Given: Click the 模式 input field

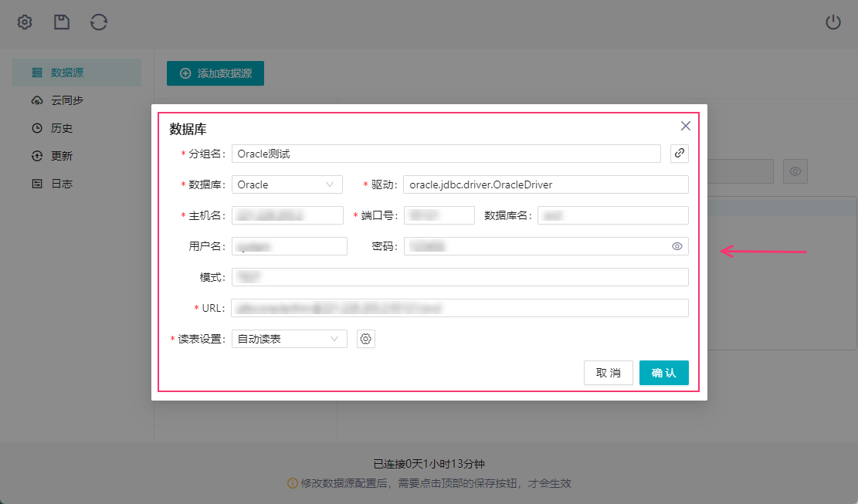Looking at the screenshot, I should pyautogui.click(x=460, y=277).
